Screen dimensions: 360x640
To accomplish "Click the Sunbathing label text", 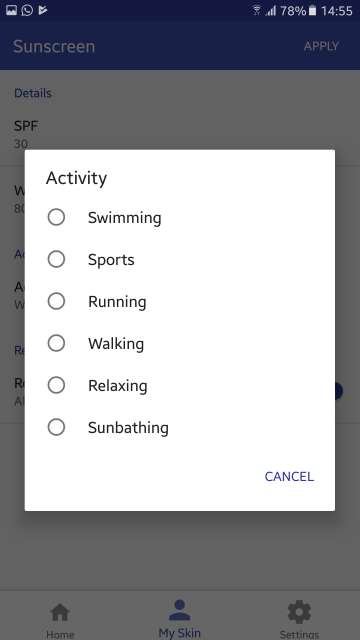I will click(x=128, y=428).
